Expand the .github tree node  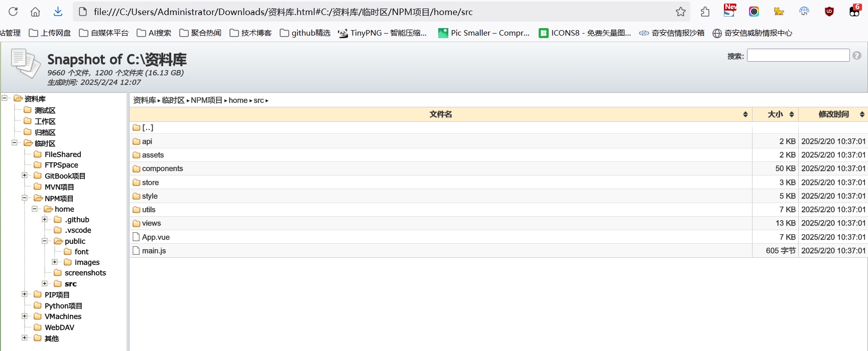point(45,219)
